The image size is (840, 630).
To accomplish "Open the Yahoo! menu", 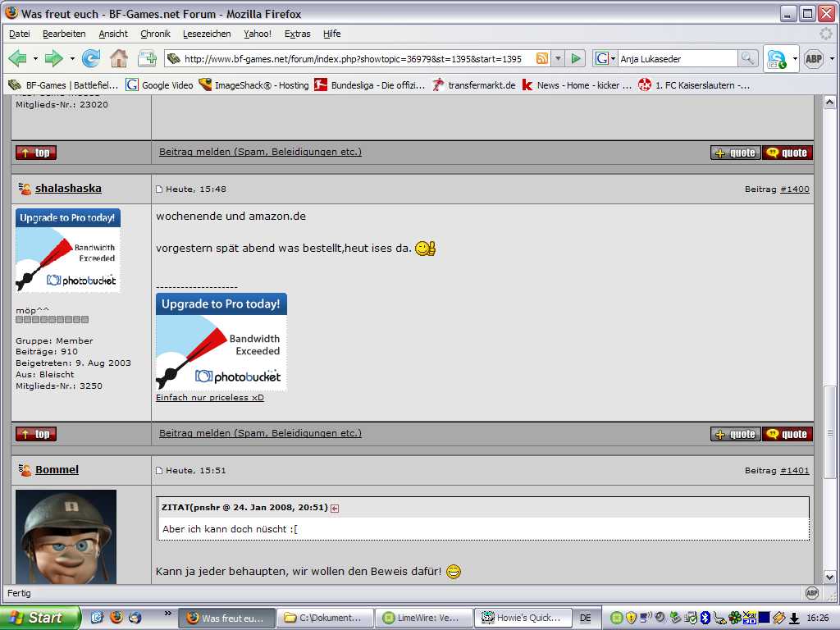I will (258, 34).
